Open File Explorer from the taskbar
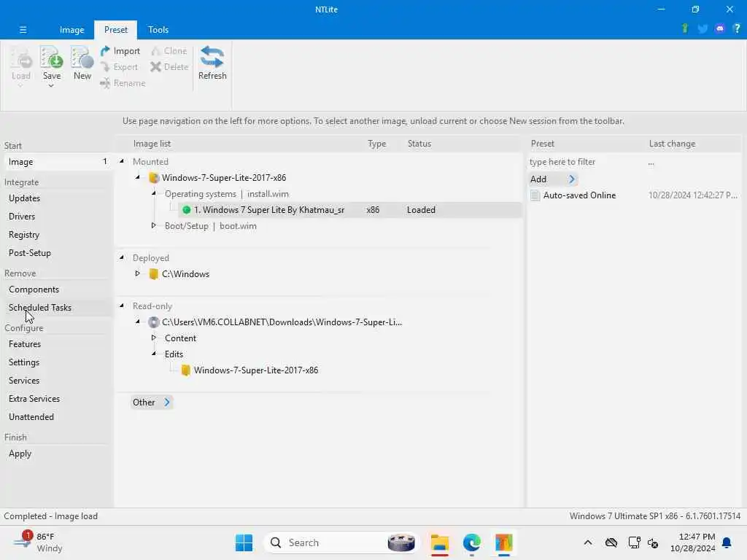 click(440, 542)
